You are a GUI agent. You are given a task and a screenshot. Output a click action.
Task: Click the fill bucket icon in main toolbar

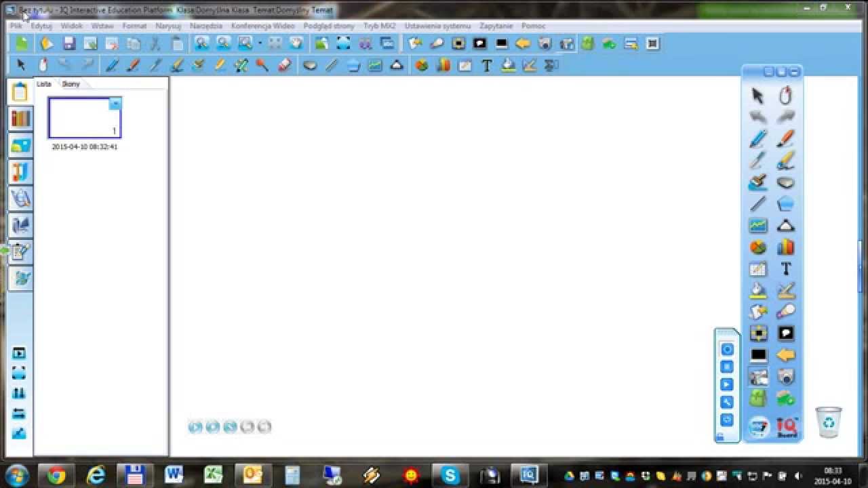(508, 65)
